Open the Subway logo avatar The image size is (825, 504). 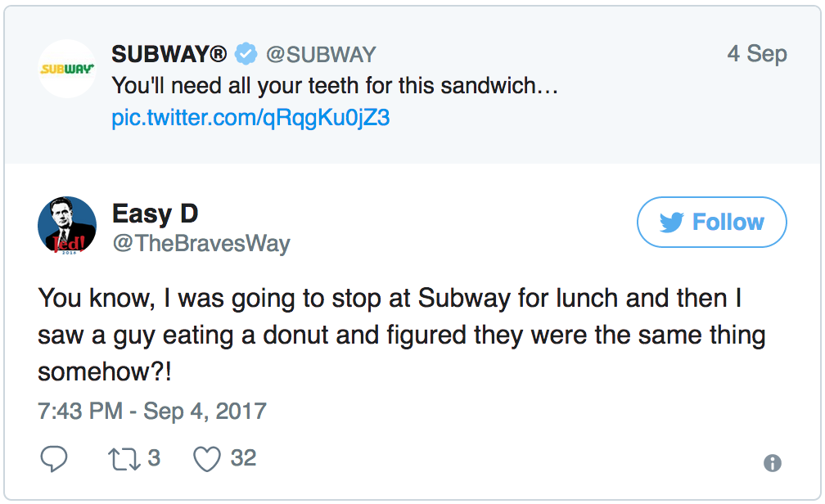[x=67, y=69]
